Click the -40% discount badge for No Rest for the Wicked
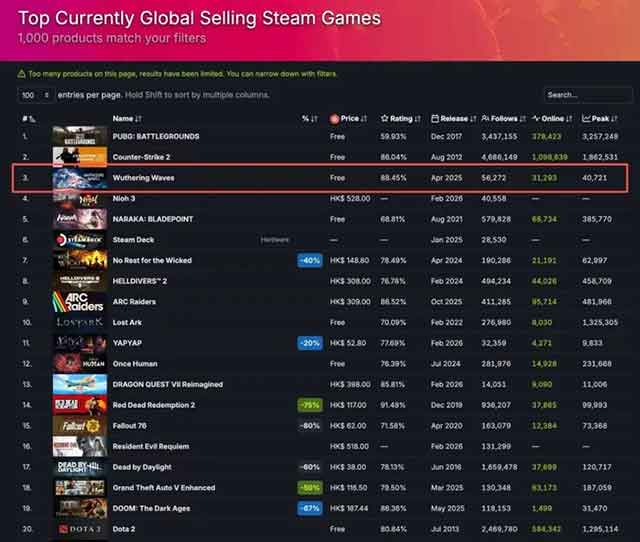 309,261
